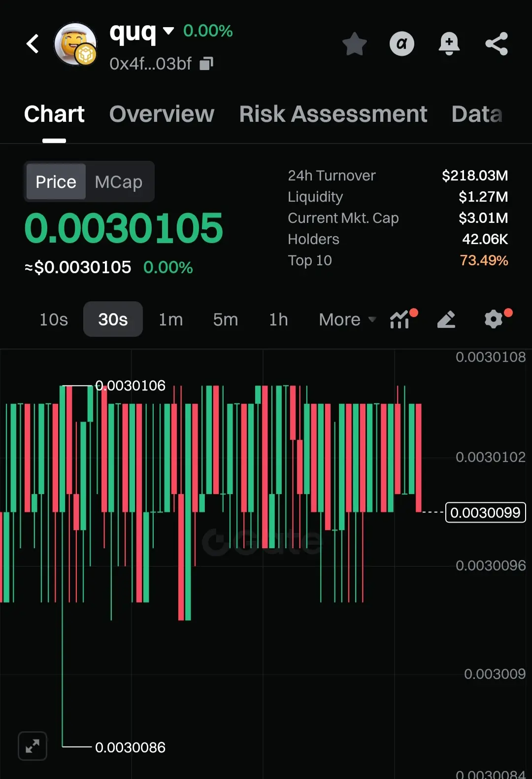Click the 0.00% change next to quq
The image size is (532, 779).
tap(208, 31)
